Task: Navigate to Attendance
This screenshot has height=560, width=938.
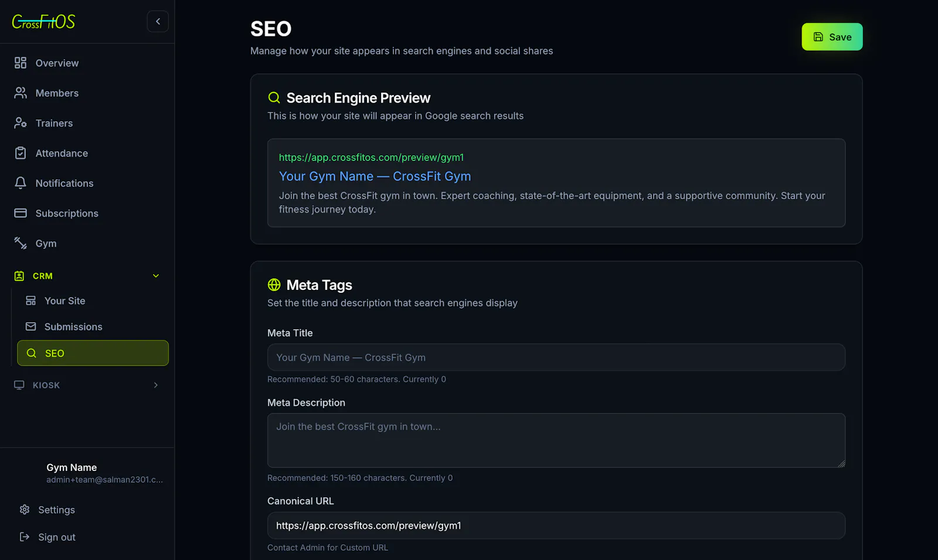Action: (x=87, y=153)
